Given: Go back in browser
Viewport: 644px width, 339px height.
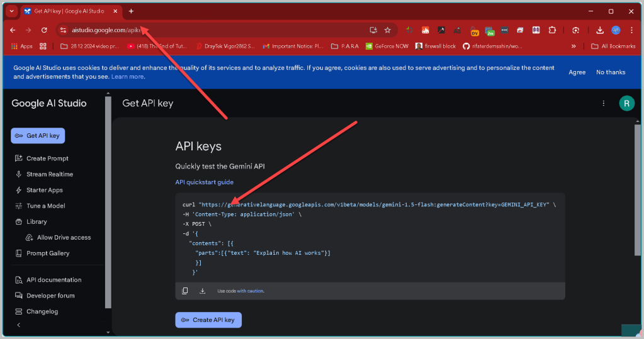Looking at the screenshot, I should click(x=13, y=30).
